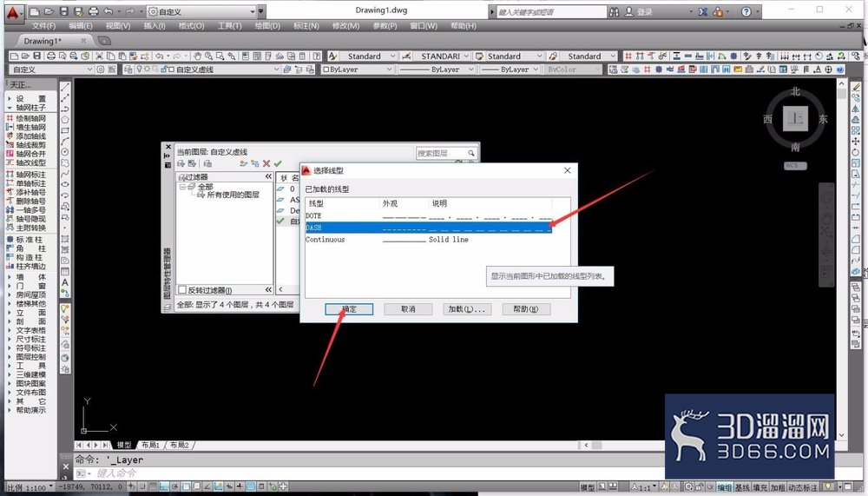Screen dimensions: 868x496
Task: Select the Line tool in the draw toolbar
Action: [x=65, y=87]
